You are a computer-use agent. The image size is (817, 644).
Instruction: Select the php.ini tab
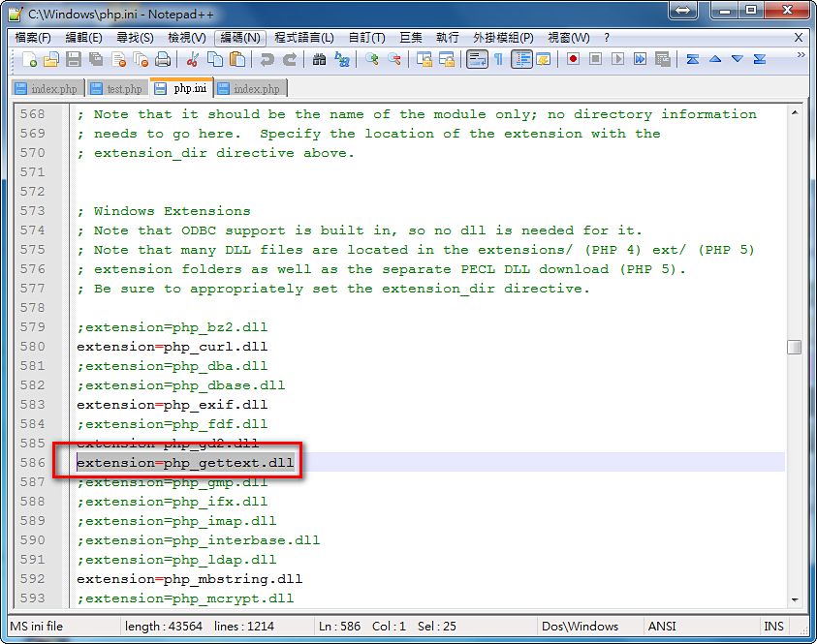[x=182, y=88]
